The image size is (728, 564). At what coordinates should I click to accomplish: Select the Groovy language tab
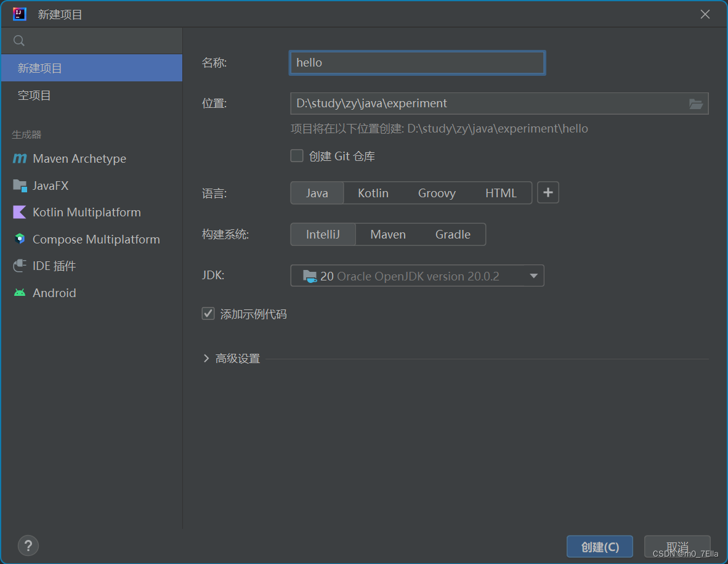click(x=437, y=192)
